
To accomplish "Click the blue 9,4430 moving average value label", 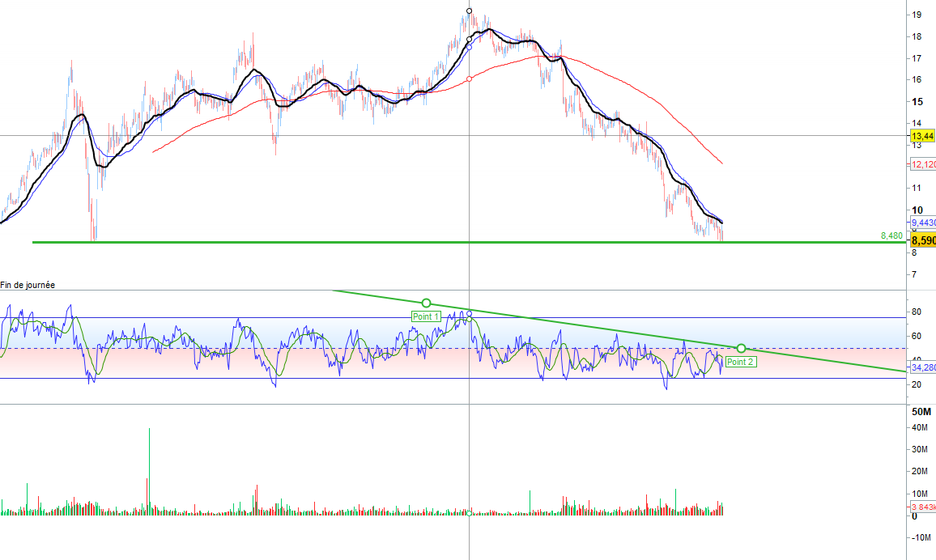I will 923,223.
